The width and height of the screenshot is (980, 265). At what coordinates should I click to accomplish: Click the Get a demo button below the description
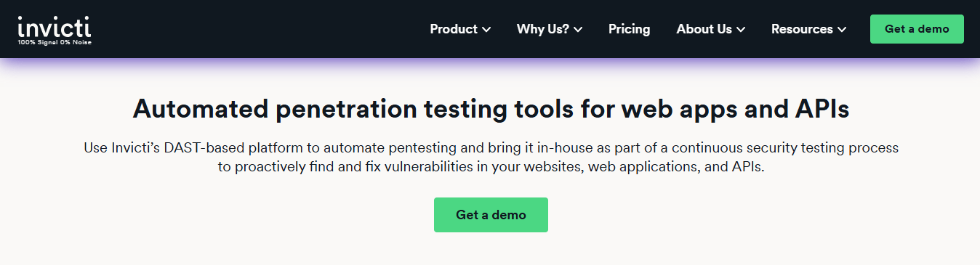pos(491,215)
